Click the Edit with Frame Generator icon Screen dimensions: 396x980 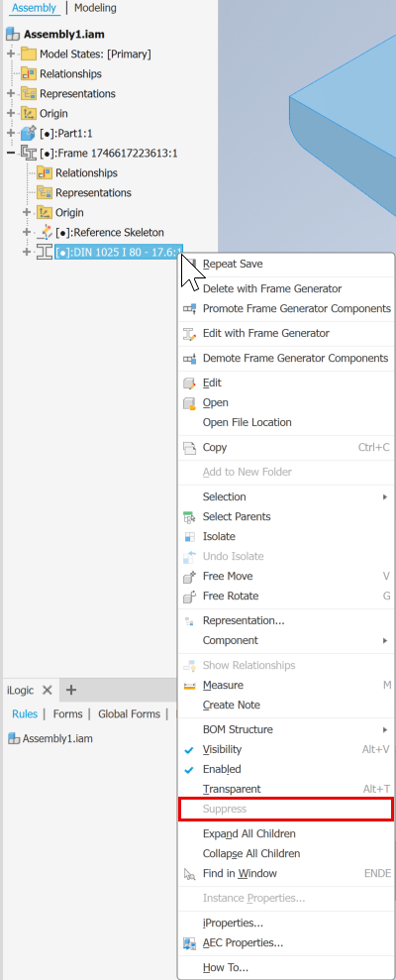pyautogui.click(x=190, y=334)
